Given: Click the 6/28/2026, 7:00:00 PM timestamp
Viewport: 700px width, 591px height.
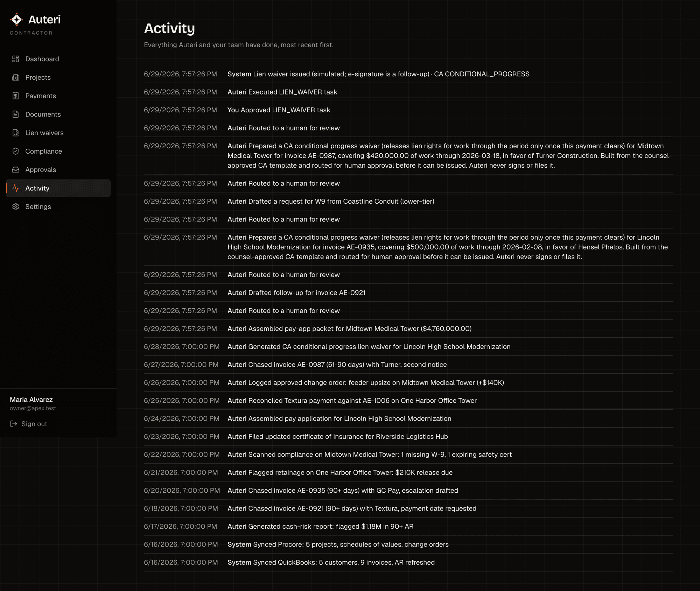Looking at the screenshot, I should pyautogui.click(x=182, y=346).
